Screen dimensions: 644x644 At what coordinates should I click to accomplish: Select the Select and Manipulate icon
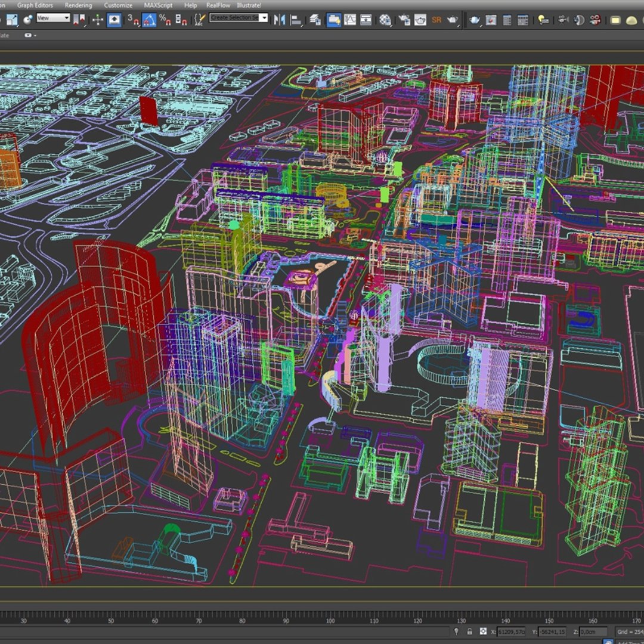[98, 19]
